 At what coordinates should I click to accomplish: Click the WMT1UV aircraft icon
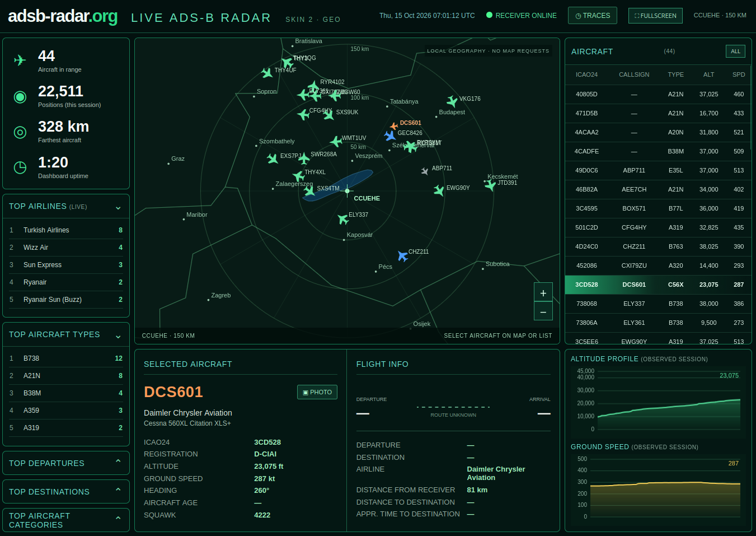pyautogui.click(x=336, y=141)
